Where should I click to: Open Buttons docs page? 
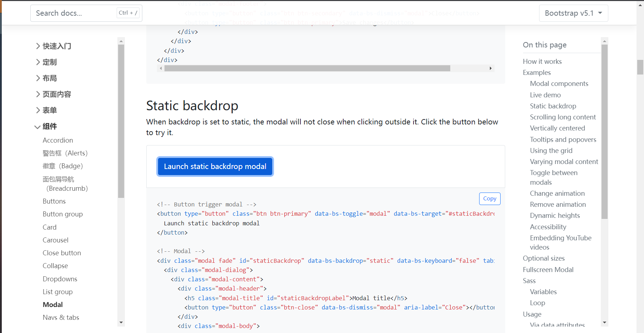[54, 201]
